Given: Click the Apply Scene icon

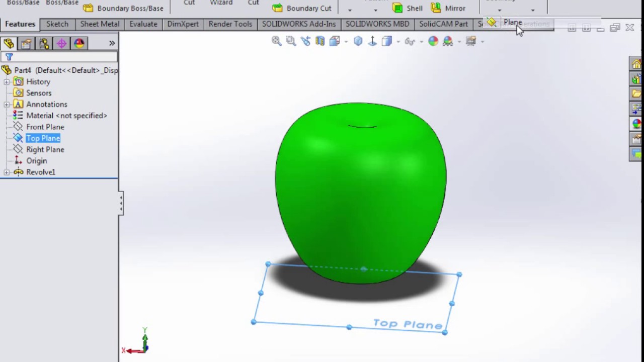Looking at the screenshot, I should pos(448,41).
